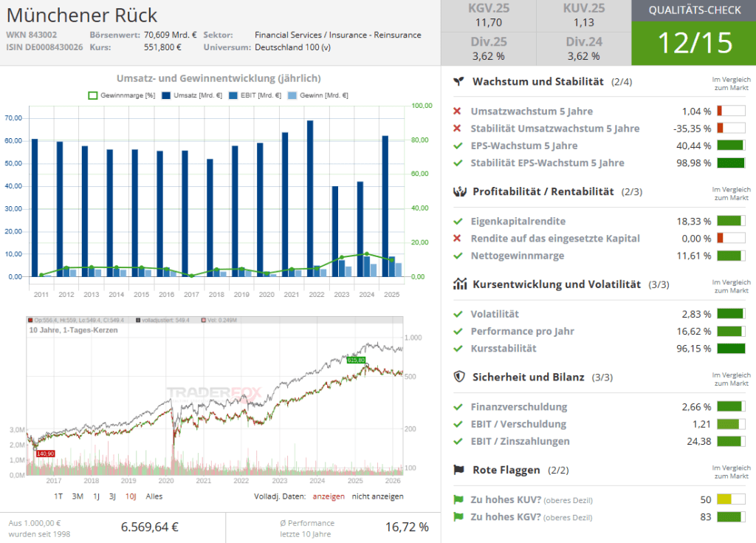Click the 'anzeigen' link for Volladj. Daten
Screen dimensions: 756x543
[x=328, y=496]
